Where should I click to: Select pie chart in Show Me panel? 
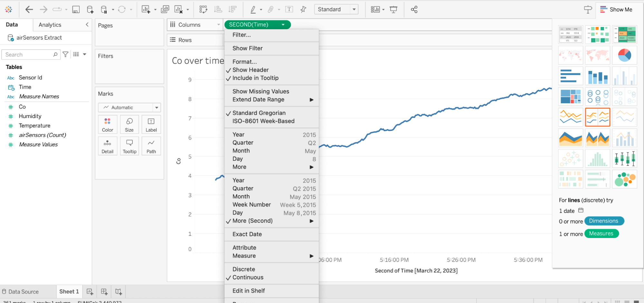(625, 55)
